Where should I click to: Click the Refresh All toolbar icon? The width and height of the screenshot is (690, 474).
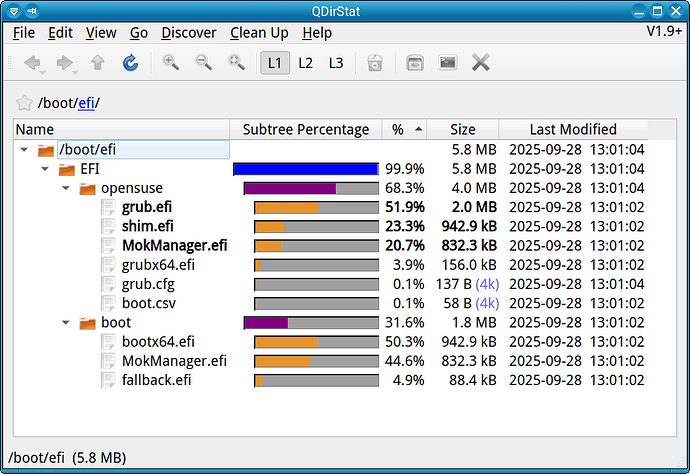tap(130, 63)
